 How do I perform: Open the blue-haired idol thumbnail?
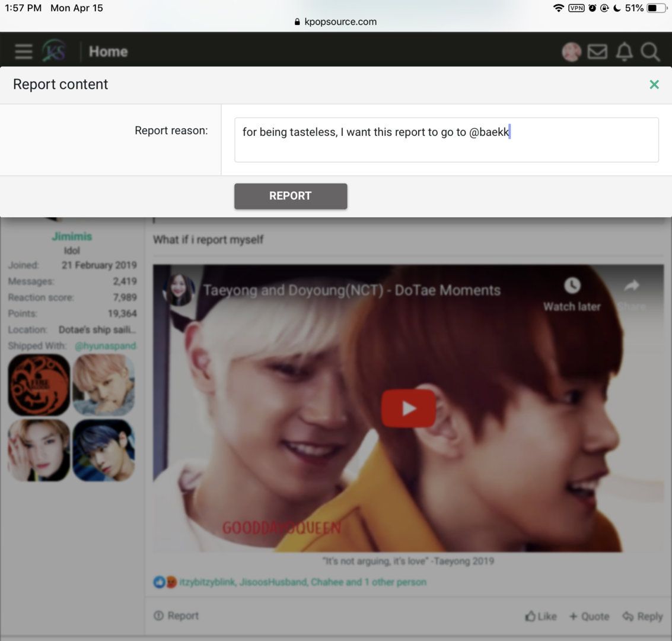[104, 450]
